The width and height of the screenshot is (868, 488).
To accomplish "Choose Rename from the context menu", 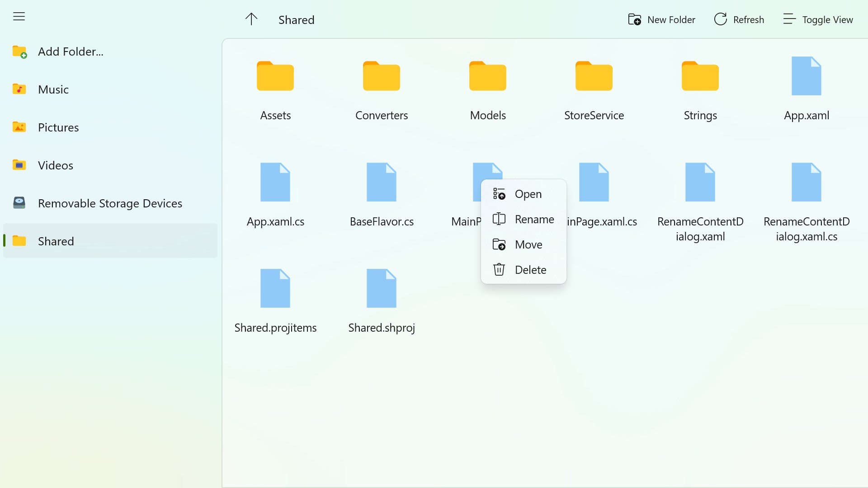I will 524,219.
